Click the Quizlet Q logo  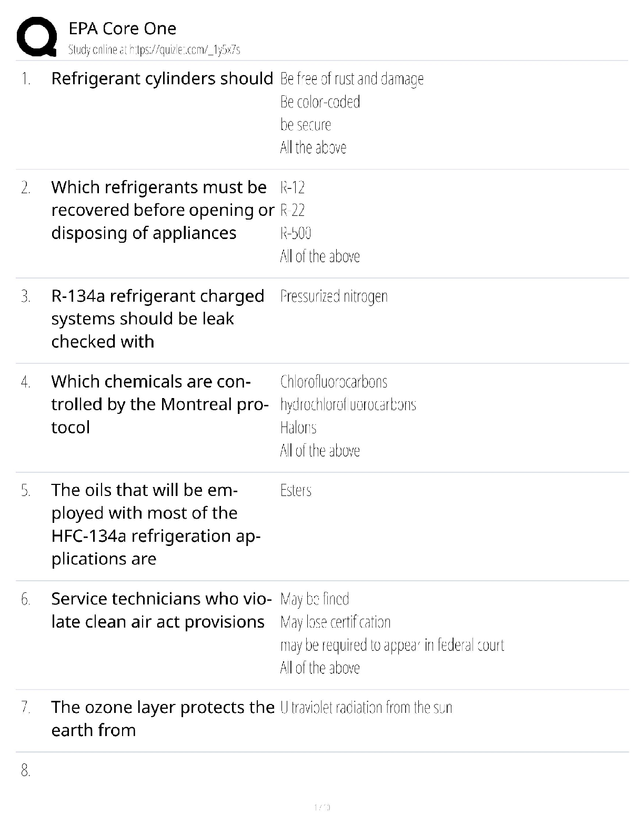tap(37, 37)
